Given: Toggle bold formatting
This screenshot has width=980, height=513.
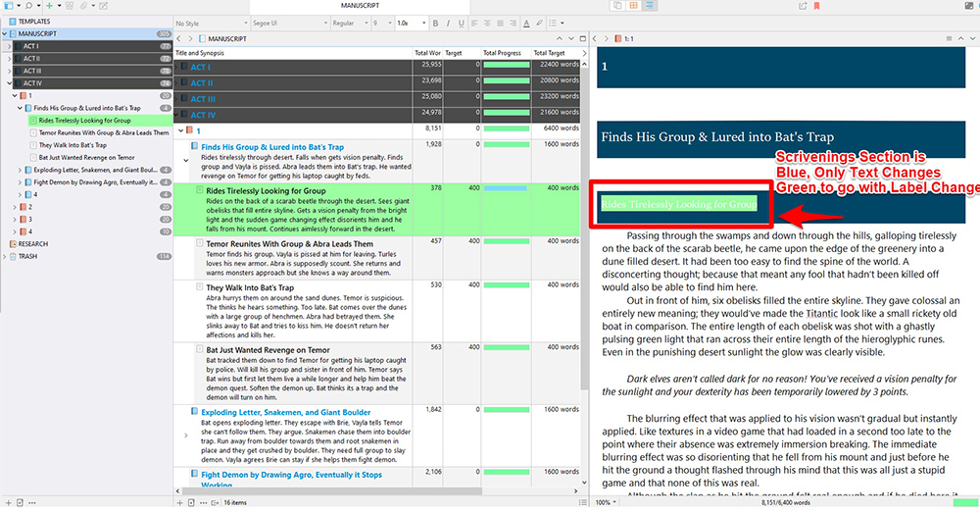Looking at the screenshot, I should 436,24.
